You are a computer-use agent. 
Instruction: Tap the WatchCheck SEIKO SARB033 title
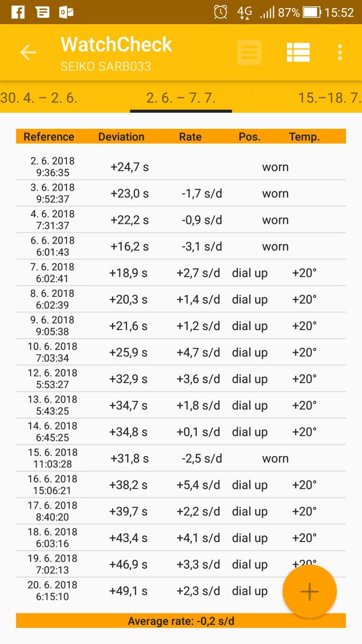click(x=116, y=53)
